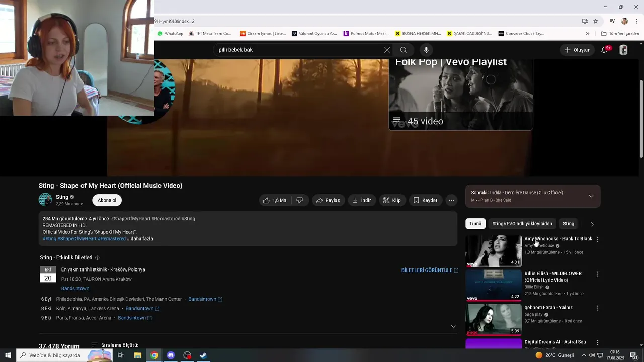Open Bandsintown link for Philadelphia event

205,299
